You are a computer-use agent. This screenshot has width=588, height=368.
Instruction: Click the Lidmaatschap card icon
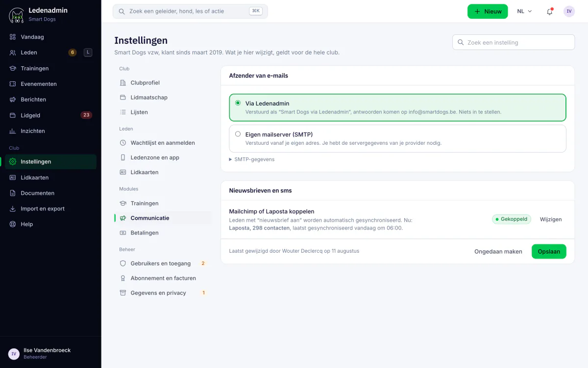pyautogui.click(x=123, y=98)
